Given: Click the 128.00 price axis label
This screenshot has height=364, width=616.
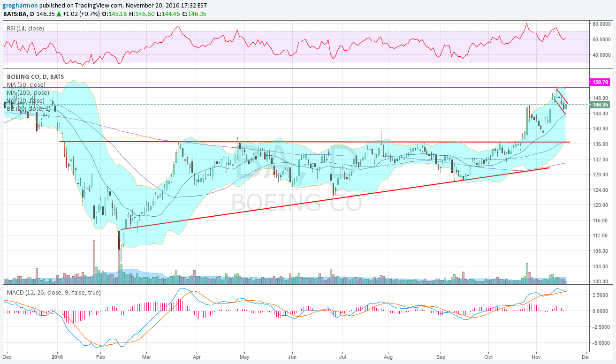Looking at the screenshot, I should coord(600,174).
